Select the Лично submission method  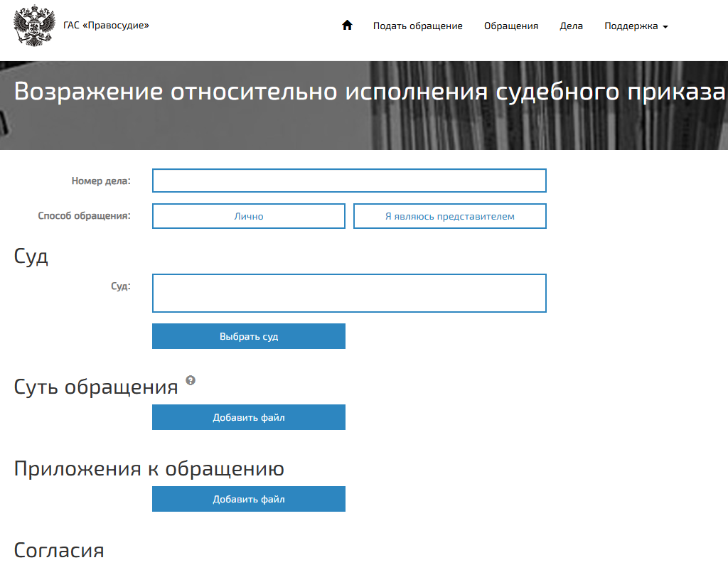tap(248, 215)
